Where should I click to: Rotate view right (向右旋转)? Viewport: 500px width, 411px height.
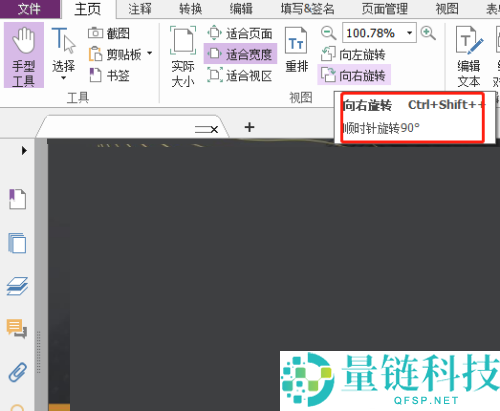click(354, 76)
